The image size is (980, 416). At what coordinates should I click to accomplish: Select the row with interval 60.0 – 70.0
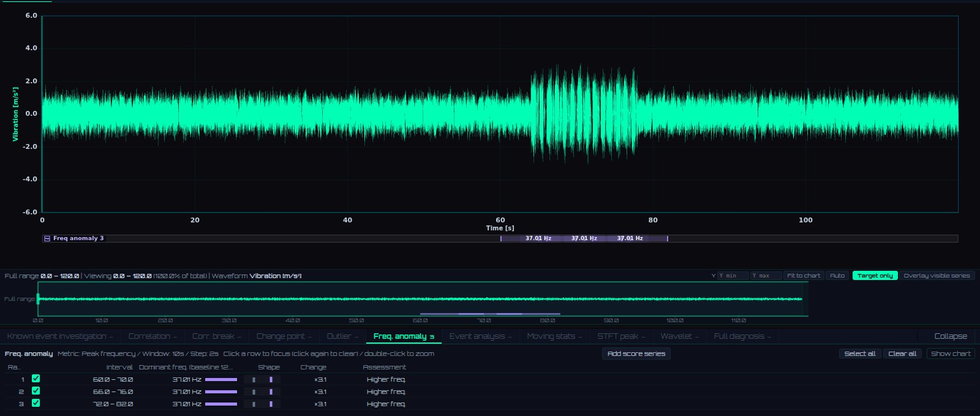point(490,379)
